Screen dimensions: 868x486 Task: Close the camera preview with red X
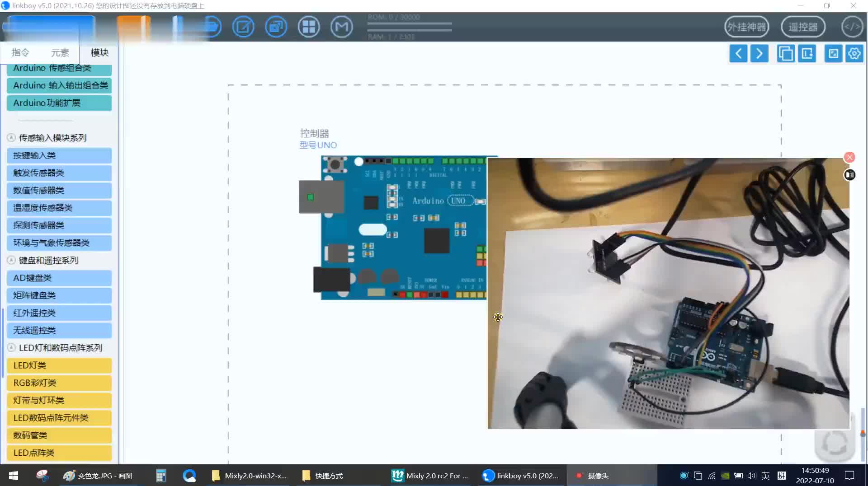click(849, 157)
